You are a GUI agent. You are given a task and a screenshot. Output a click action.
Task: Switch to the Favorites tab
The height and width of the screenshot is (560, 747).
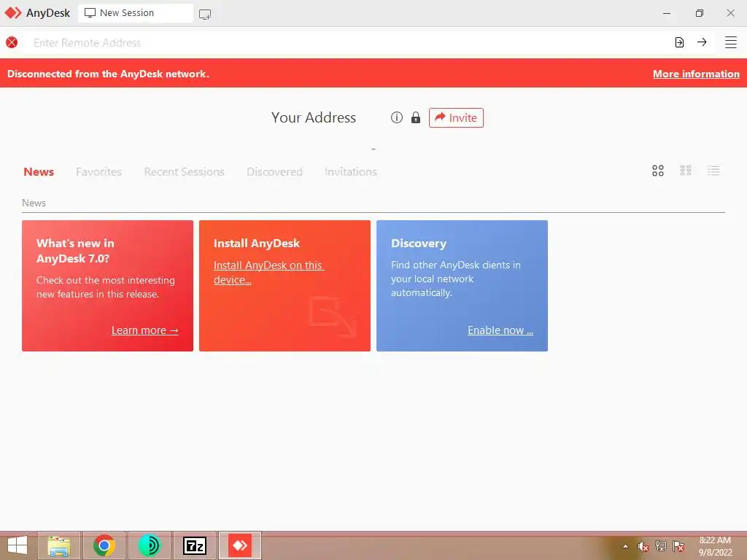coord(98,172)
